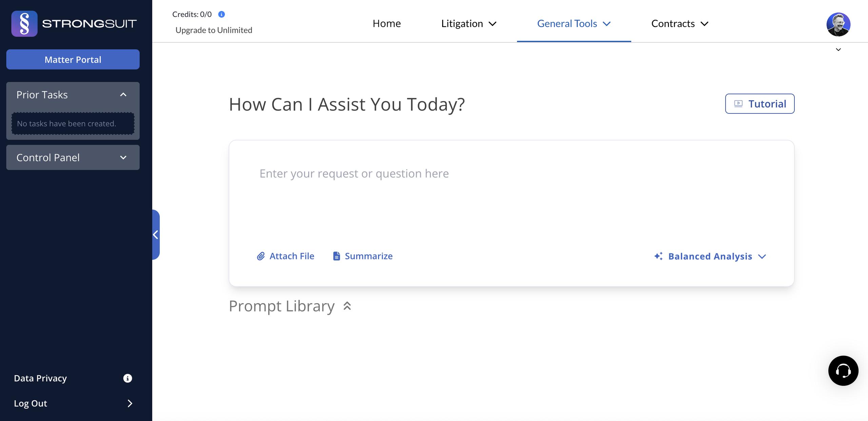The width and height of the screenshot is (868, 421).
Task: Click the Data Privacy info icon
Action: [x=127, y=378]
